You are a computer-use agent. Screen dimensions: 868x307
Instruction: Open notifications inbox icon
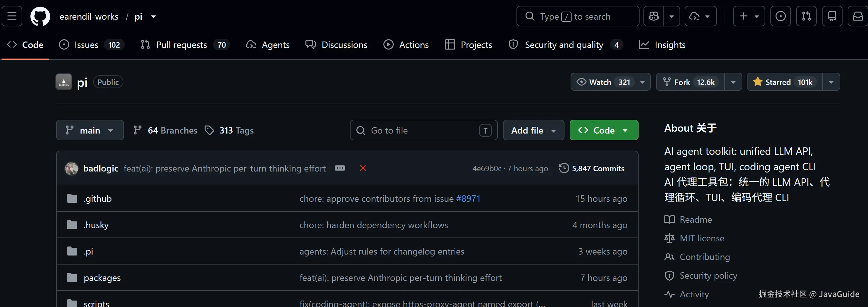click(x=858, y=16)
